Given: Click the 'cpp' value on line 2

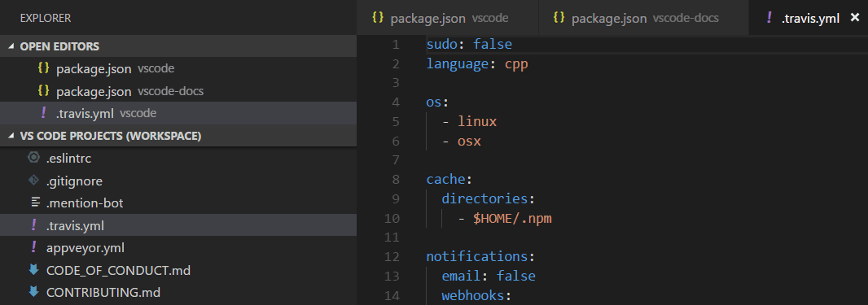Looking at the screenshot, I should [x=516, y=64].
